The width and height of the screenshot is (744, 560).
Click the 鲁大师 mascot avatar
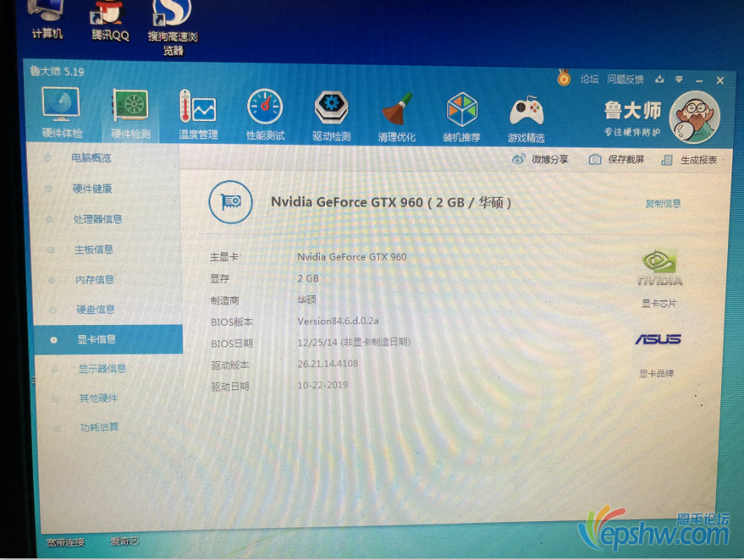point(694,117)
